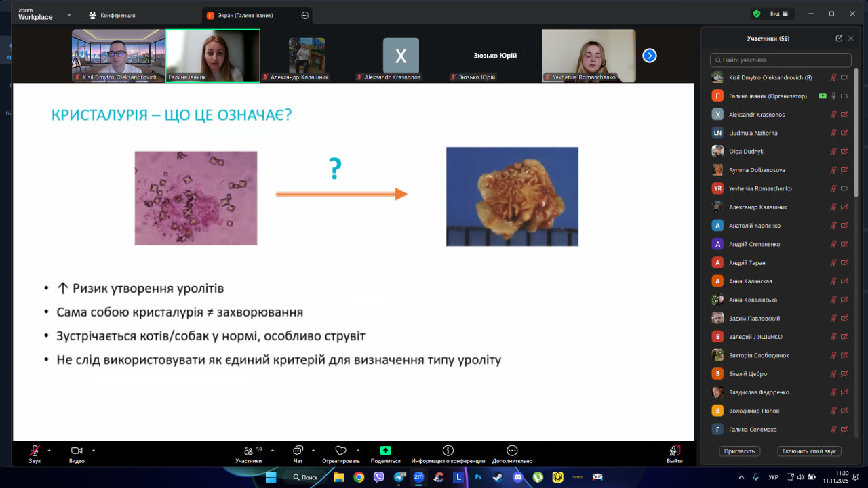The height and width of the screenshot is (488, 868).
Task: Open the Вид view dropdown
Action: (x=778, y=14)
